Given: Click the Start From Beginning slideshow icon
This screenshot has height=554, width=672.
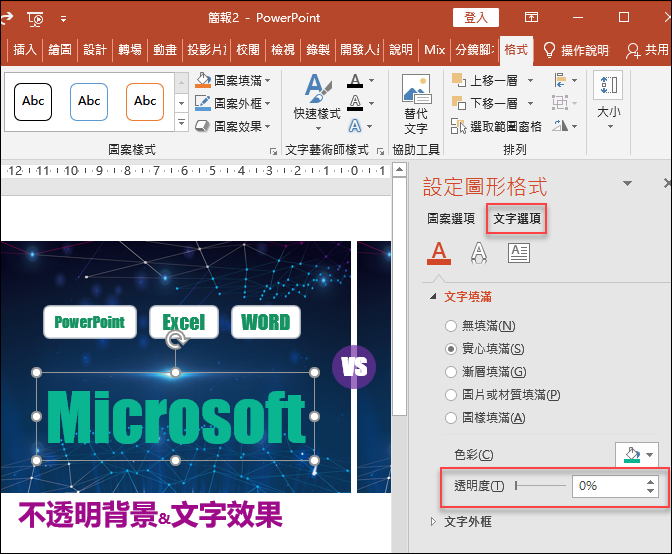Looking at the screenshot, I should click(x=36, y=18).
